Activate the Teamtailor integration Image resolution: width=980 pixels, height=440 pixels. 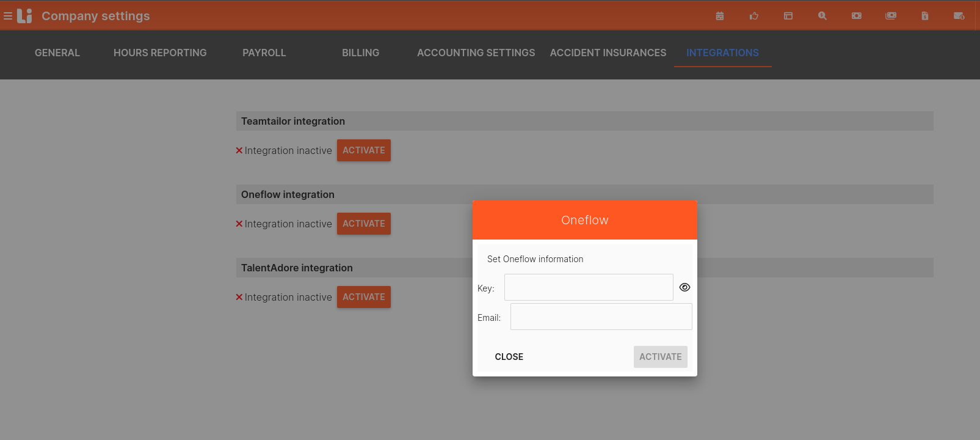pos(364,150)
